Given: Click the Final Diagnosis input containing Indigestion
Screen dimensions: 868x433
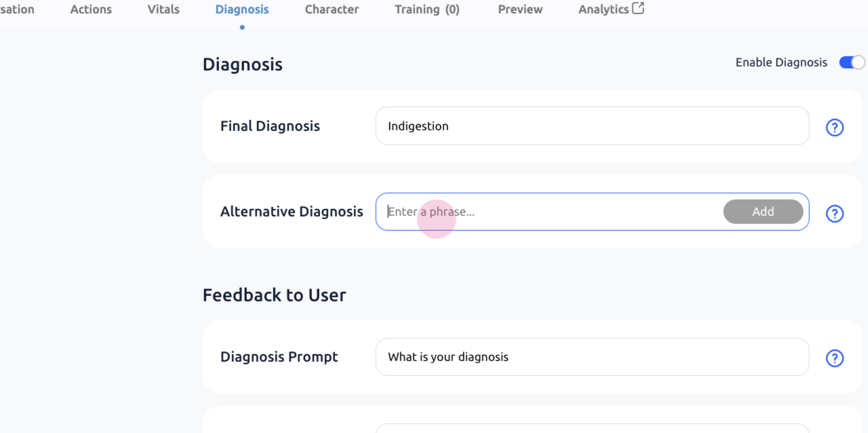Looking at the screenshot, I should coord(591,126).
